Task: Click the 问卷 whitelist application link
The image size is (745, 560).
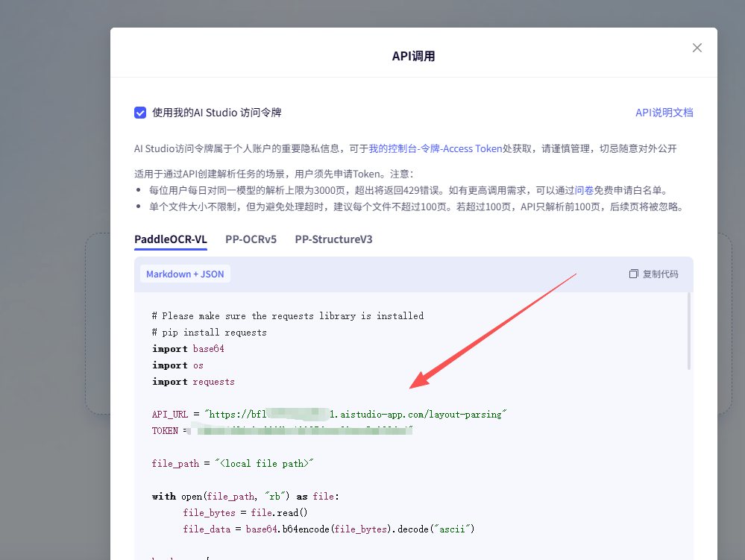Action: click(x=584, y=190)
